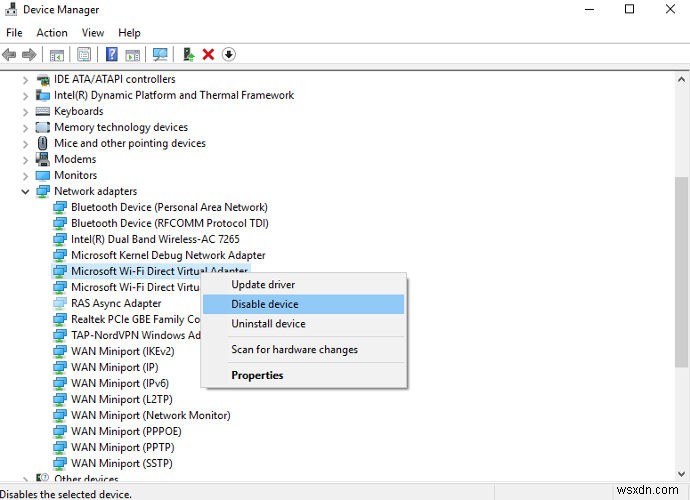Screen dimensions: 690x500
Task: Click the Forward arrow toolbar icon
Action: (29, 55)
